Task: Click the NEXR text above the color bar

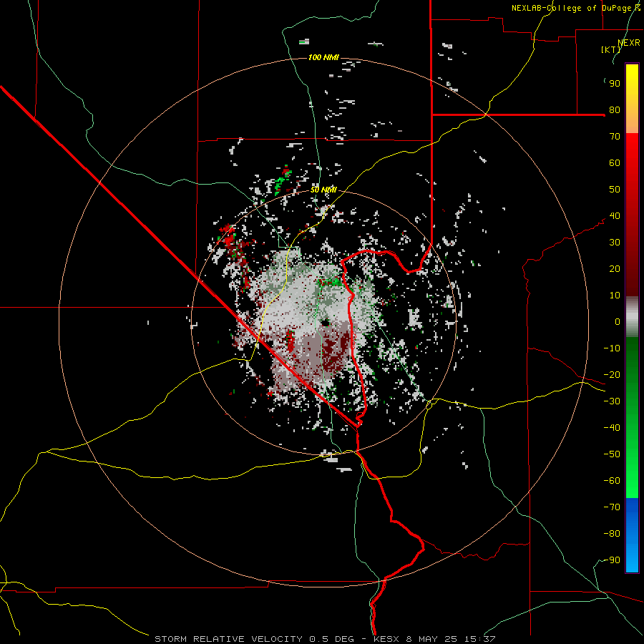Action: click(629, 43)
